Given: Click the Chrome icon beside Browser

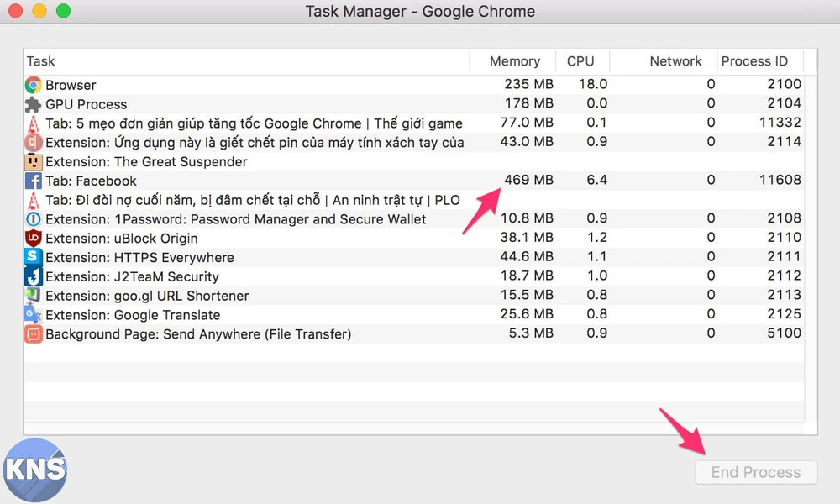Looking at the screenshot, I should [33, 85].
